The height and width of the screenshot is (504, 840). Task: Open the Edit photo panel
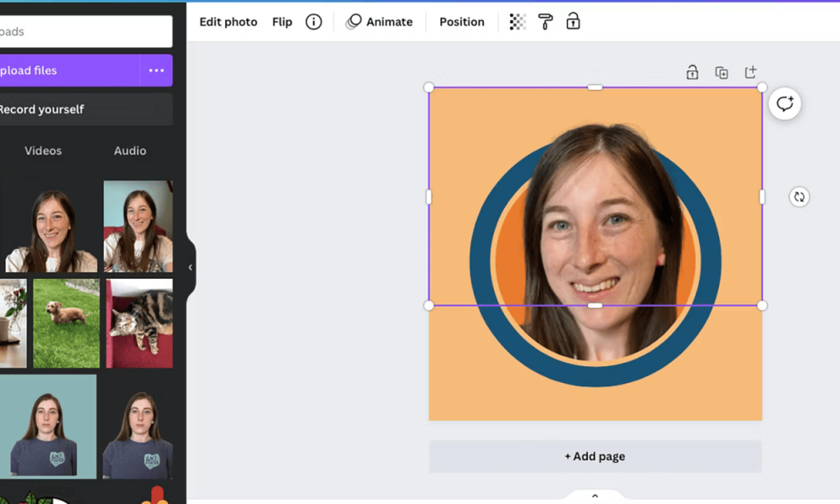pyautogui.click(x=228, y=22)
